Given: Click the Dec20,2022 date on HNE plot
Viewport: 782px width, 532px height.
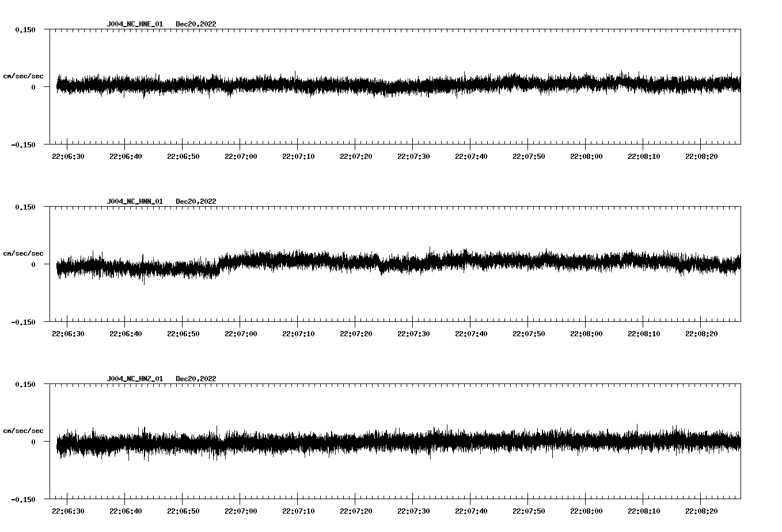Looking at the screenshot, I should point(196,24).
